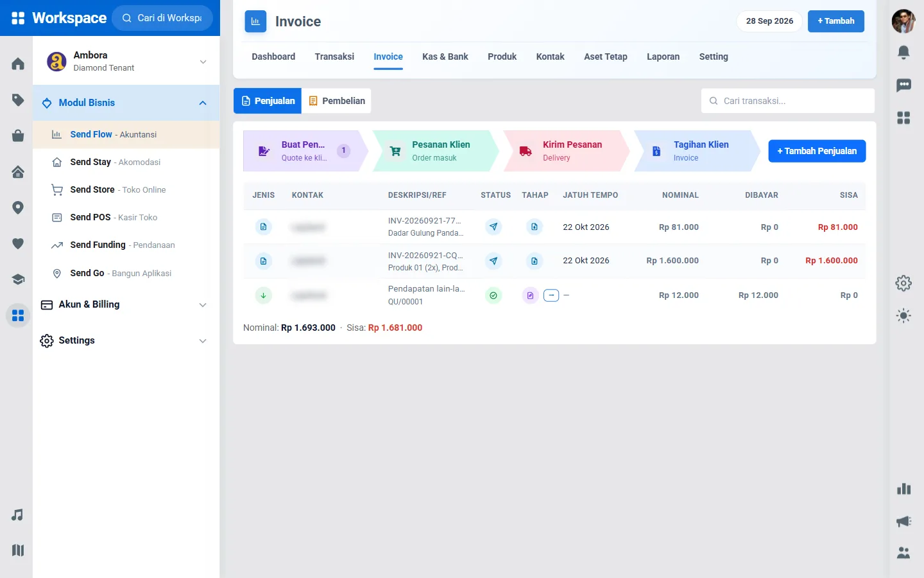Open the chat messages icon
924x578 pixels.
[903, 85]
